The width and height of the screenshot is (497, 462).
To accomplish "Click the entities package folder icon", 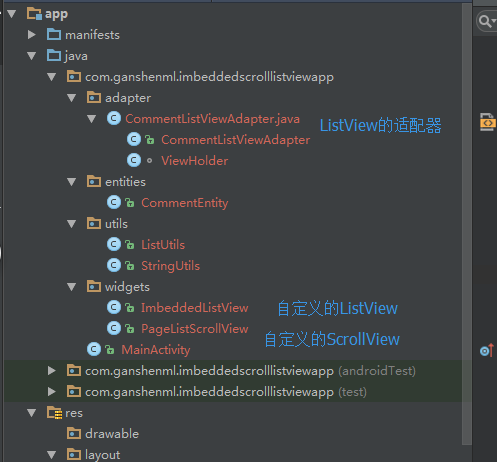I will (x=94, y=181).
